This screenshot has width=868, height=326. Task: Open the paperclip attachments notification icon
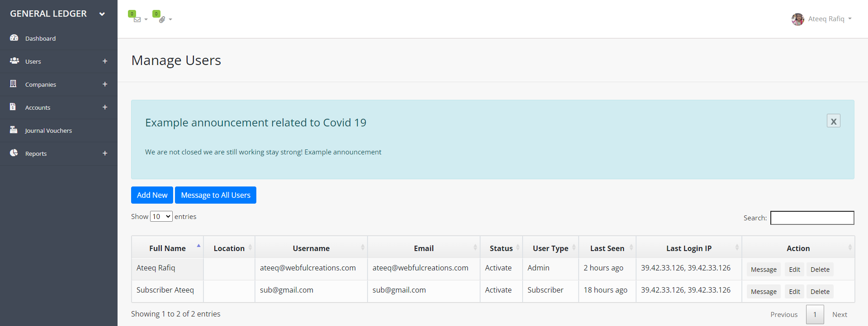click(162, 19)
